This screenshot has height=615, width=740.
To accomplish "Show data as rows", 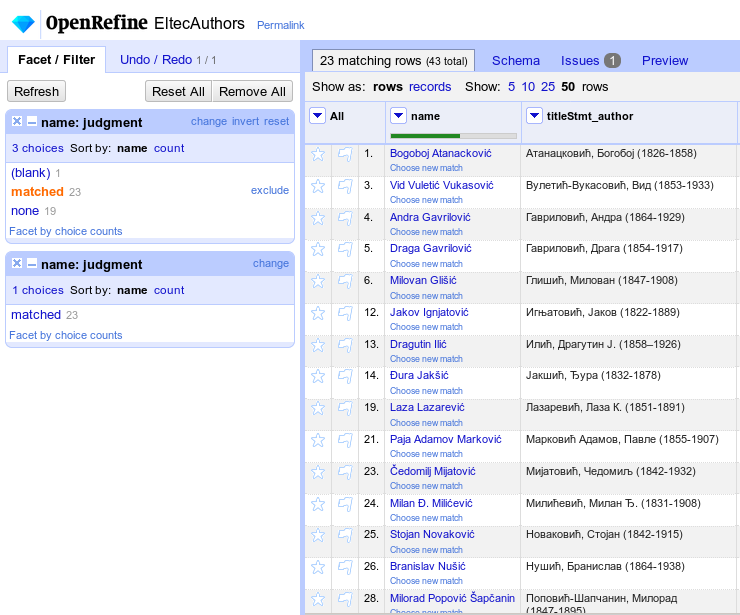I will (387, 87).
